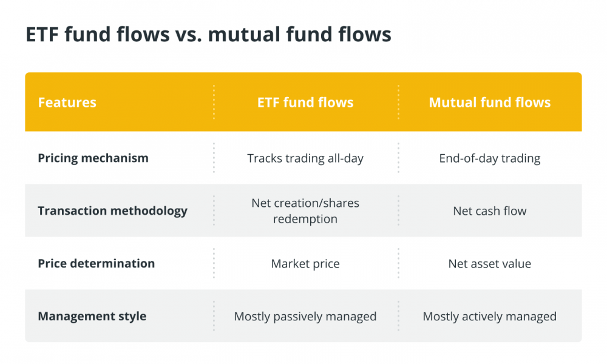Click the word ETF in the title
Screen dimensions: 607x364
click(x=42, y=34)
